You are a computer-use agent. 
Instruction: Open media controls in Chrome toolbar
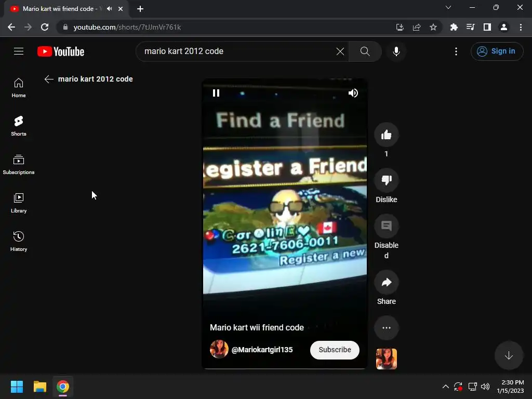pos(470,27)
